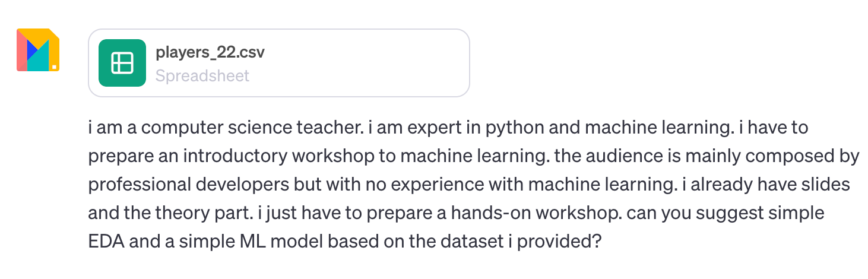This screenshot has height=279, width=868.
Task: Click the gray Spreadsheet label
Action: coord(202,76)
